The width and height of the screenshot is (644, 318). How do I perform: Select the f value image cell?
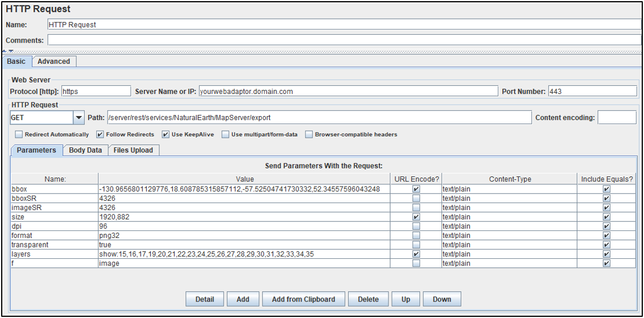[x=245, y=263]
